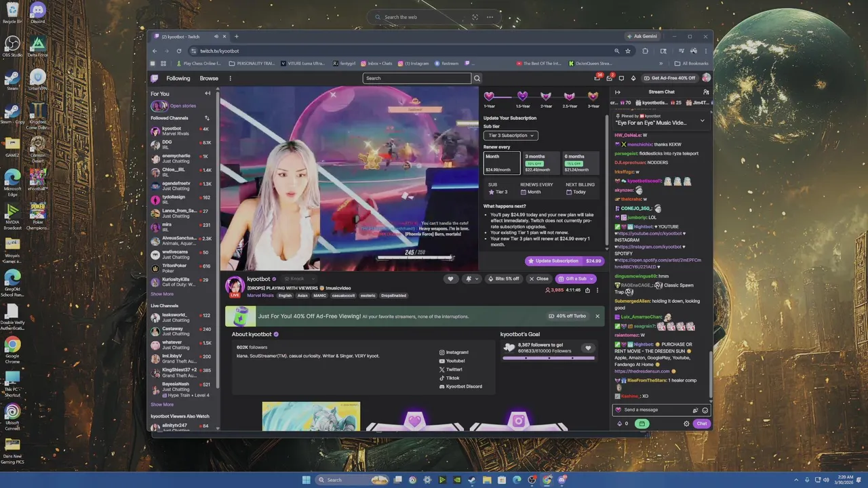Open the Windows Start menu
868x488 pixels.
[x=306, y=480]
